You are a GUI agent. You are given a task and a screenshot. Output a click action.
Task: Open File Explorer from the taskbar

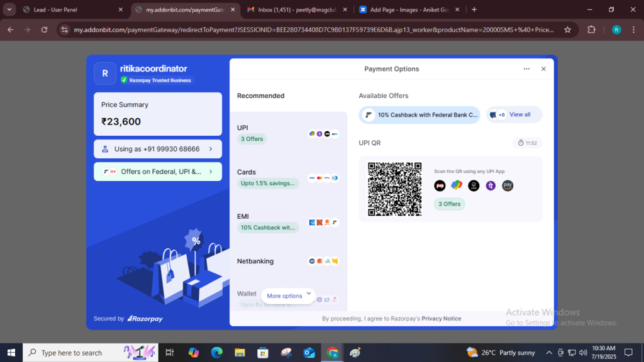tap(240, 353)
